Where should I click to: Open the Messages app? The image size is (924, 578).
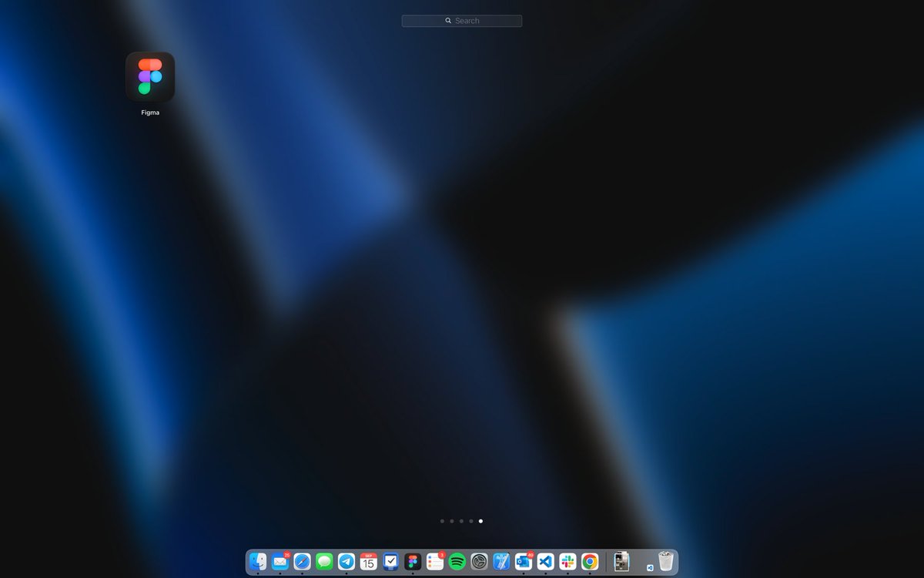point(324,561)
